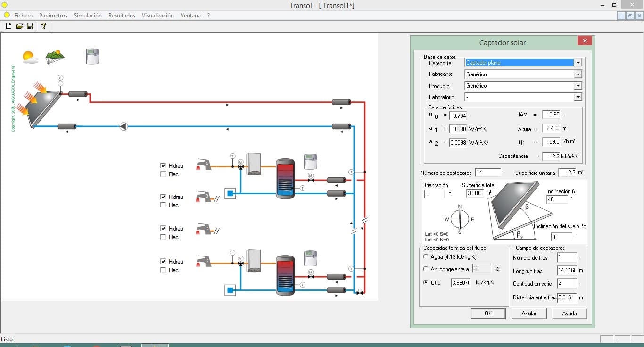The height and width of the screenshot is (347, 644).
Task: Open the Producto dropdown
Action: click(578, 86)
